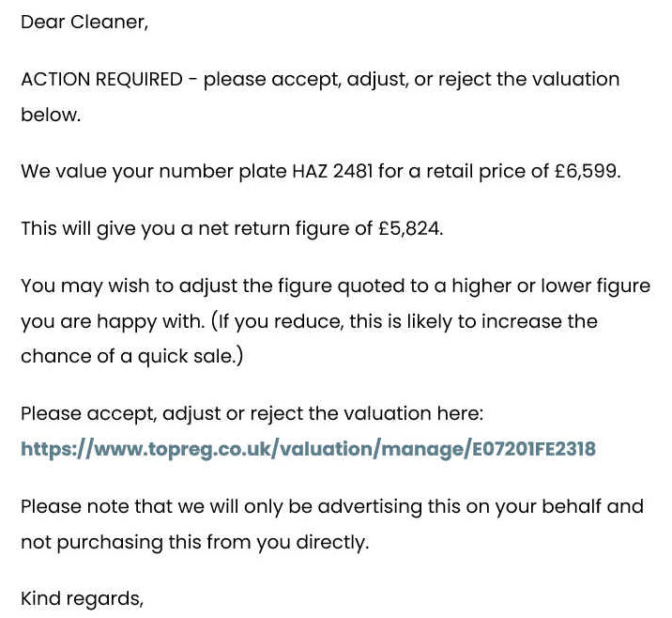672x618 pixels.
Task: Click 'not purchasing this from you directly.' line
Action: point(194,543)
